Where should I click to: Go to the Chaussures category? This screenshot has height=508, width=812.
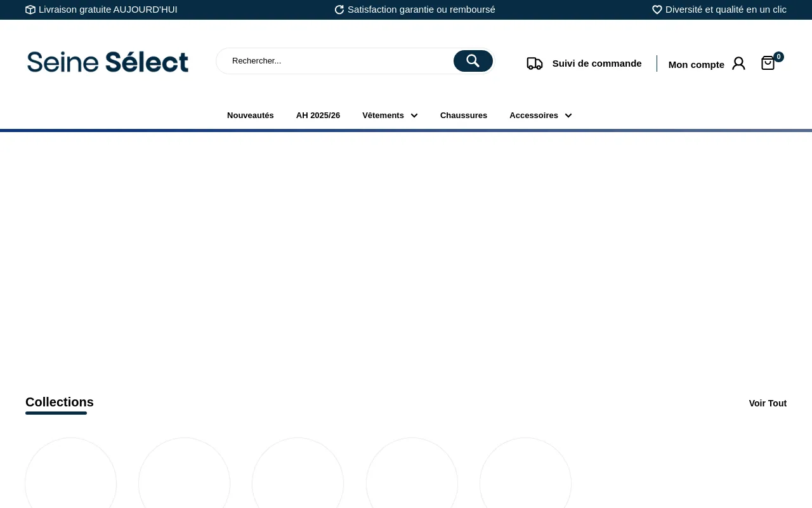[x=464, y=116]
